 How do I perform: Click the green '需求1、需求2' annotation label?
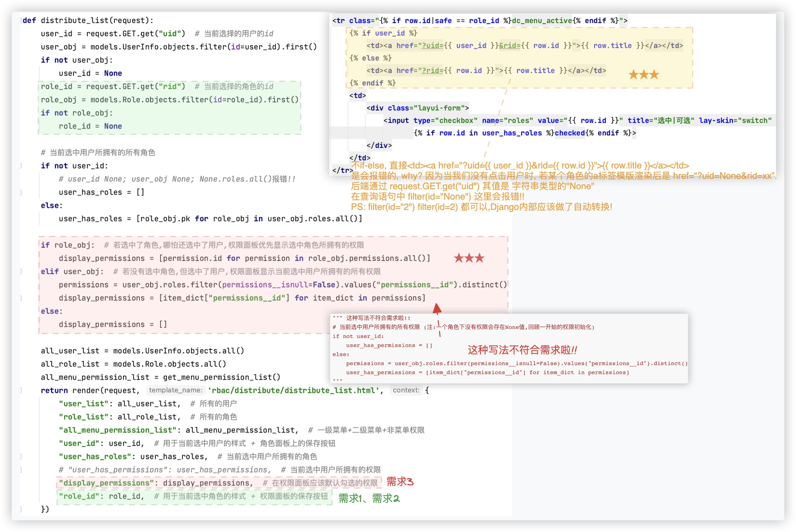point(369,498)
